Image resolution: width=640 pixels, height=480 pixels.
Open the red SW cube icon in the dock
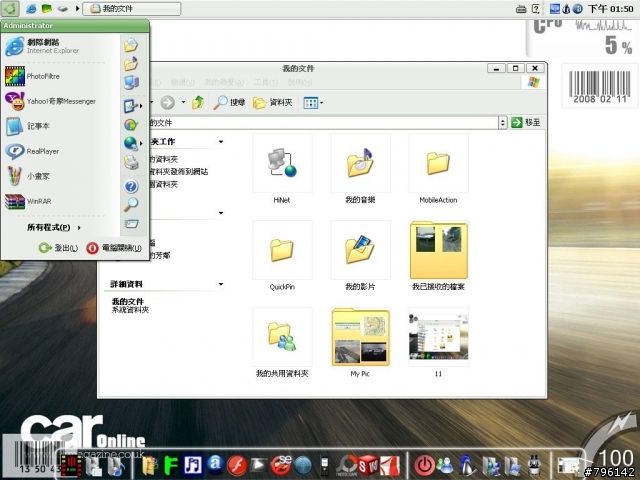[368, 466]
